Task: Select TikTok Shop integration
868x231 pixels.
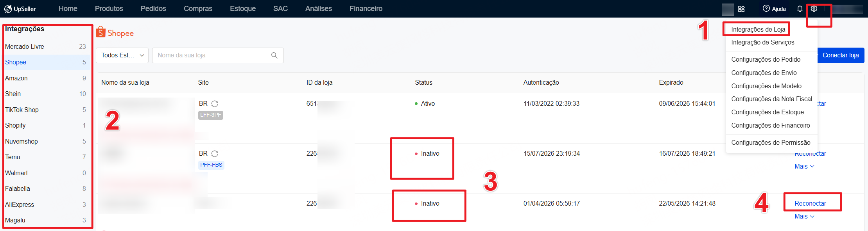Action: click(45, 110)
